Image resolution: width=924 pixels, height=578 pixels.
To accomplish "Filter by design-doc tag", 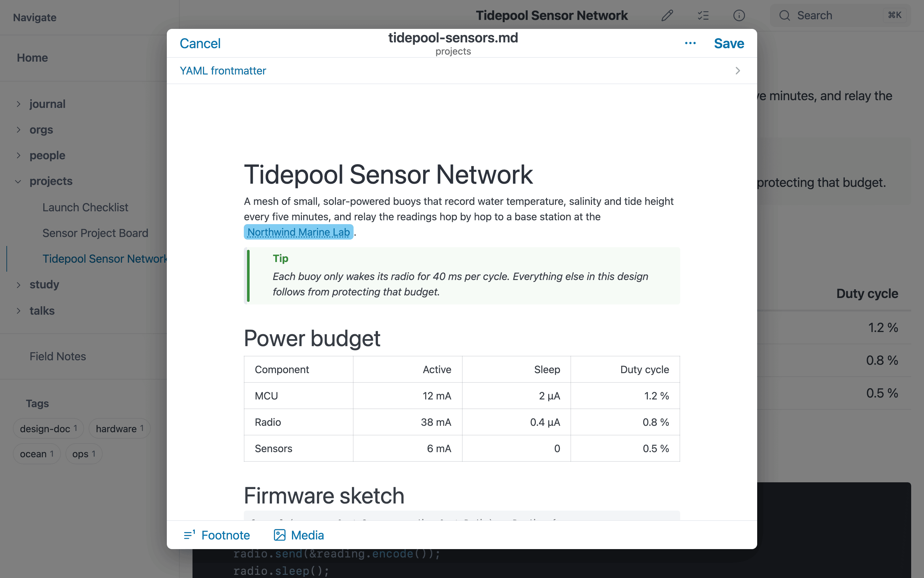I will 48,429.
